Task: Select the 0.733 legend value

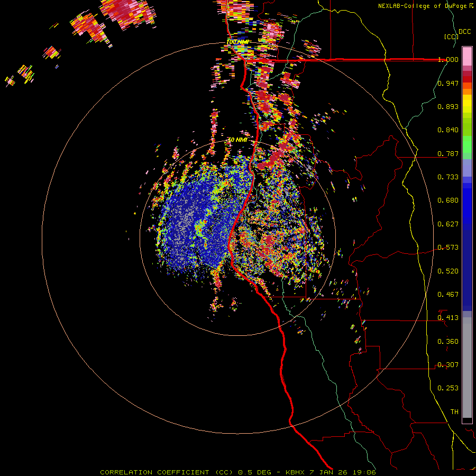Action: coord(448,177)
